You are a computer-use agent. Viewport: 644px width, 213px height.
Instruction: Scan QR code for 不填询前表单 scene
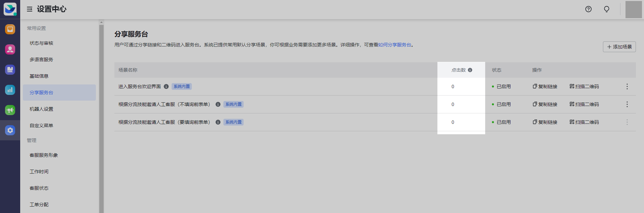584,104
